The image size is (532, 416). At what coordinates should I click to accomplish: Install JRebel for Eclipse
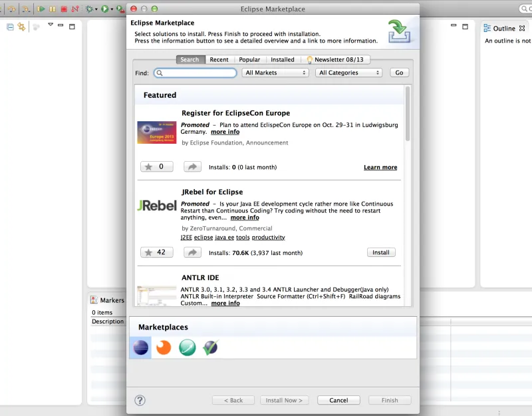point(381,252)
